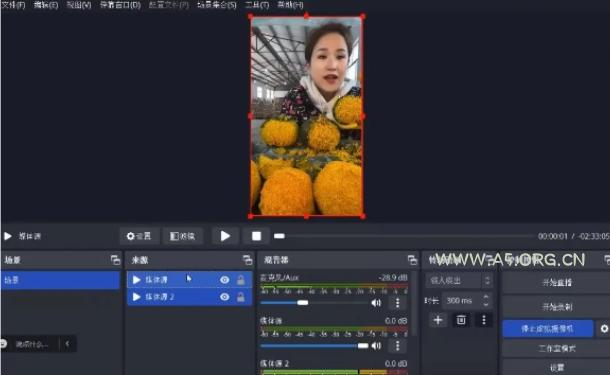Click the floating widget's round icon
The width and height of the screenshot is (610, 375).
3,343
